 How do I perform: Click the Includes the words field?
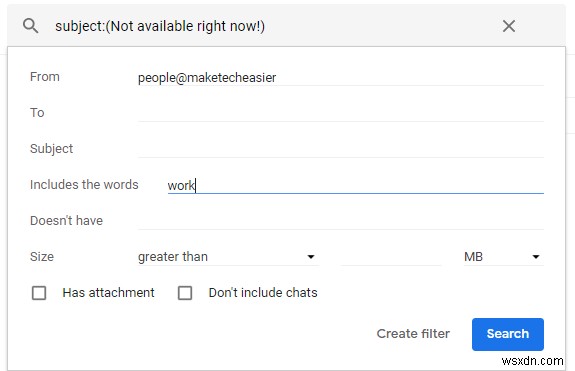(355, 185)
